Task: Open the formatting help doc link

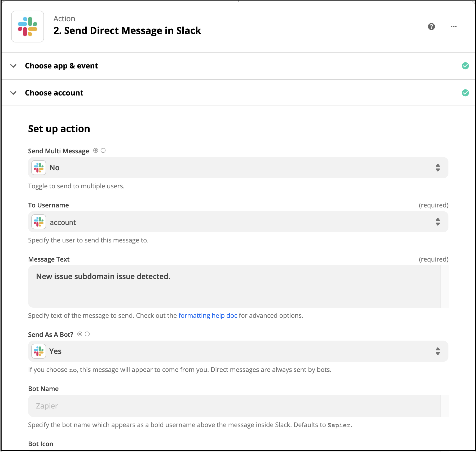Action: [x=208, y=316]
